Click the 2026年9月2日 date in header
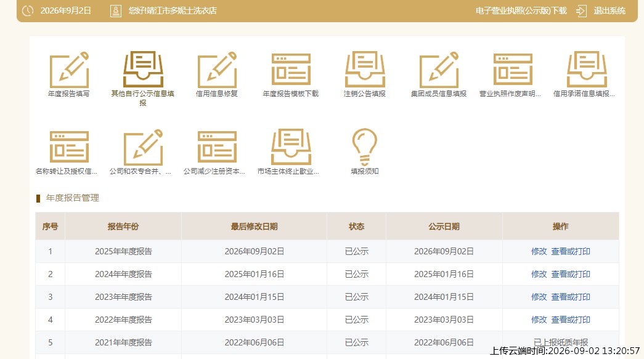 [x=66, y=10]
